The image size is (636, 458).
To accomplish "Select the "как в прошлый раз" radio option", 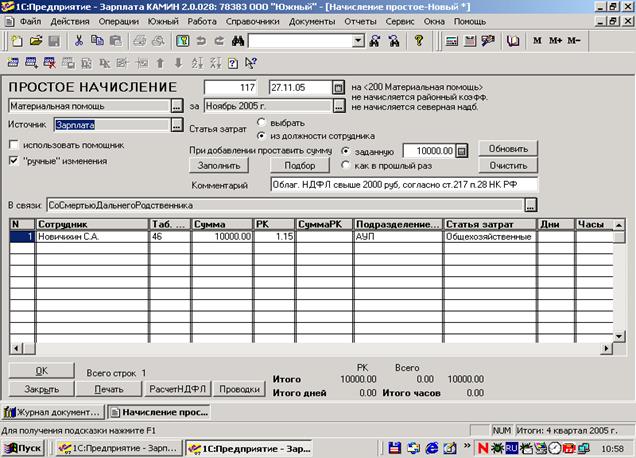I will [346, 165].
